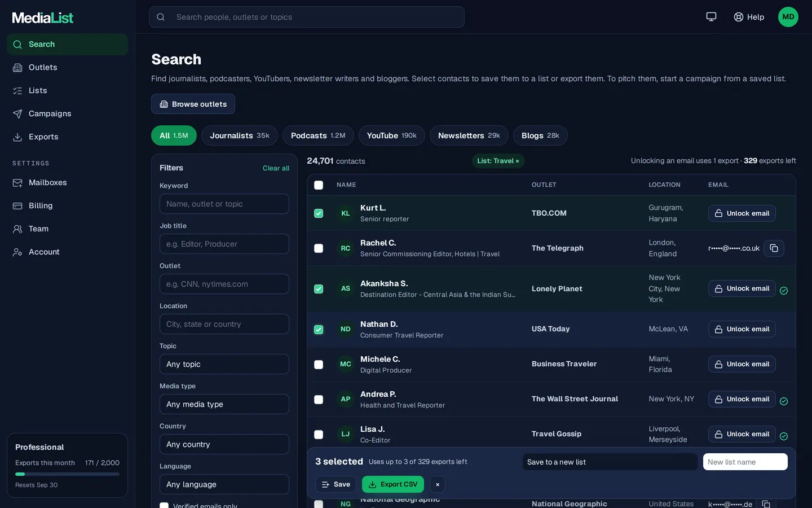Select the All 1.5M tab

tap(174, 135)
